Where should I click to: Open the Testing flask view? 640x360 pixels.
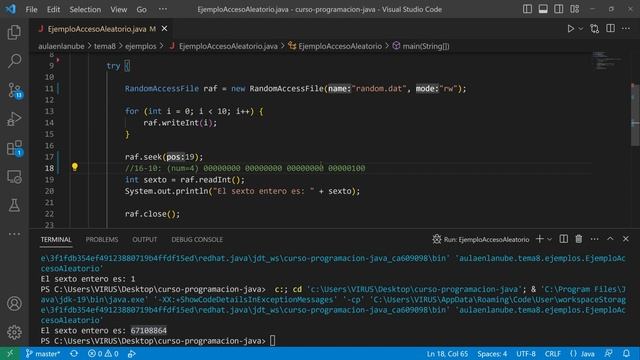tap(14, 205)
